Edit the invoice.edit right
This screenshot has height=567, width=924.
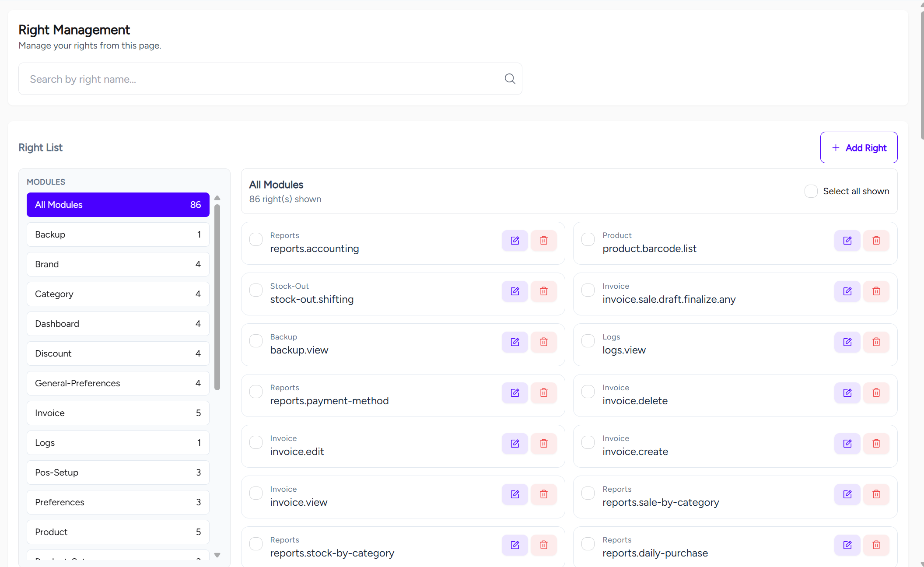(515, 444)
